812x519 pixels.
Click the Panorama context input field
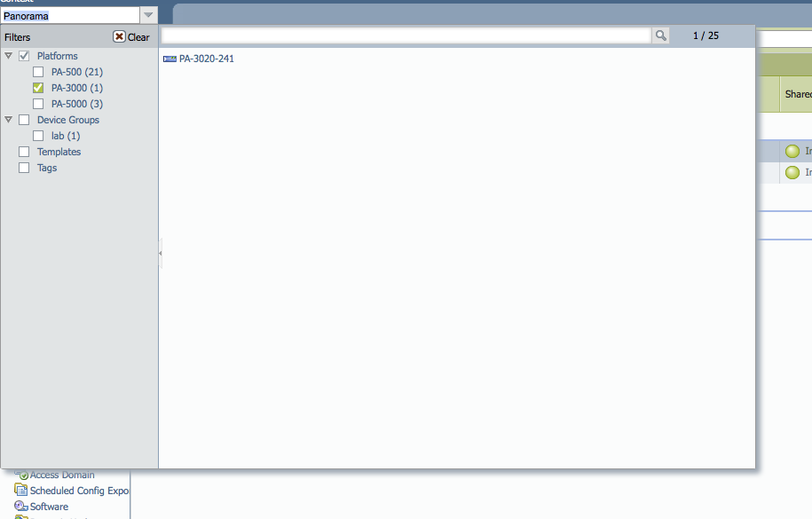(x=70, y=16)
